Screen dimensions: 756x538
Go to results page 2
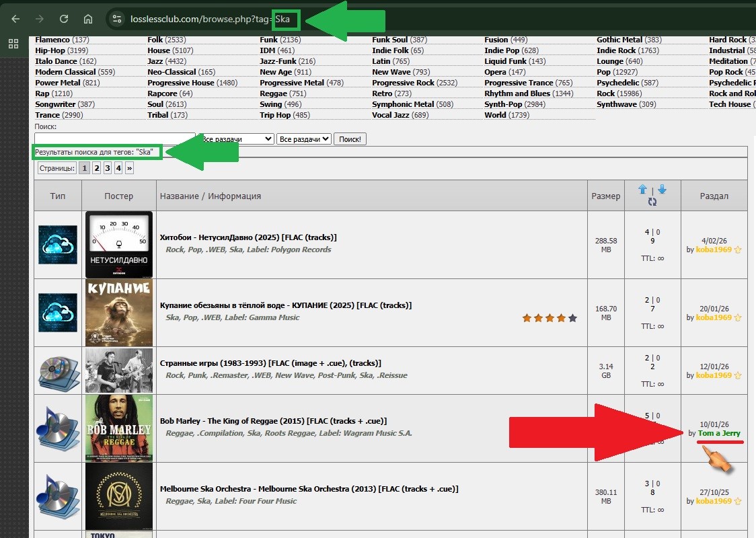pyautogui.click(x=97, y=168)
